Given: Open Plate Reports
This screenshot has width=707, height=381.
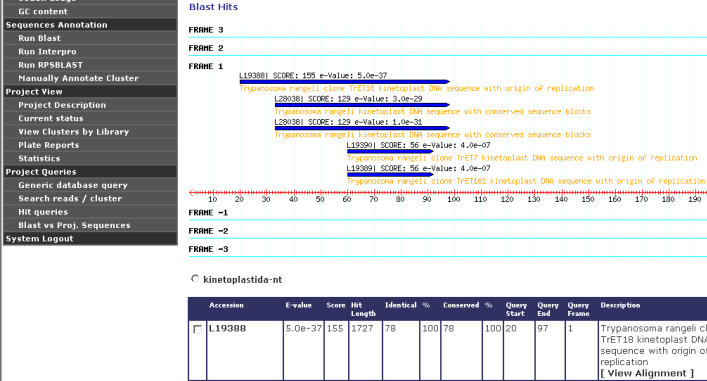Looking at the screenshot, I should (49, 145).
